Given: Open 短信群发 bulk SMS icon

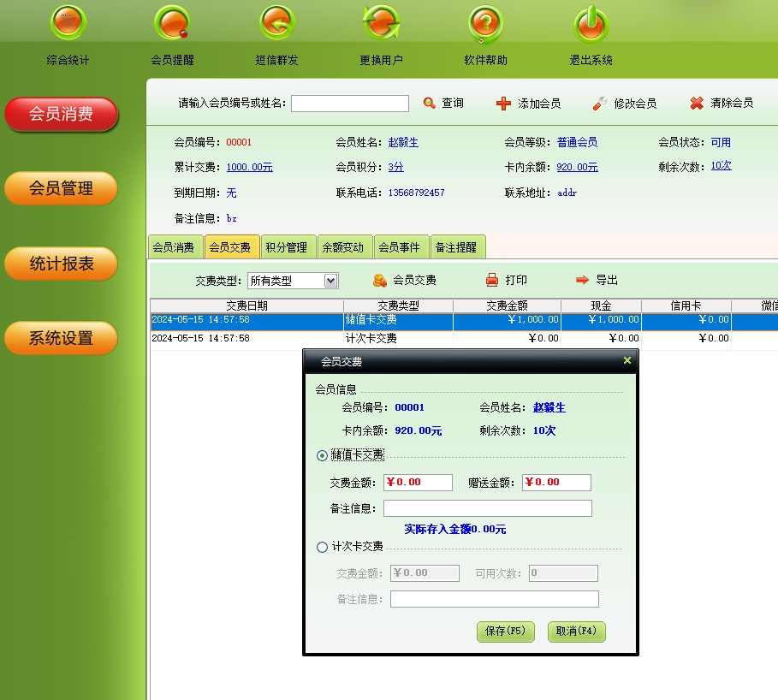Looking at the screenshot, I should click(x=276, y=24).
